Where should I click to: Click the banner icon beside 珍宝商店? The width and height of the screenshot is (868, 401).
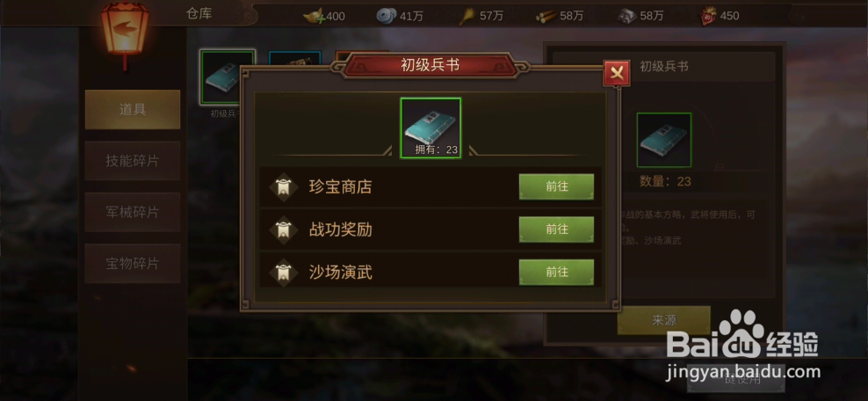coord(284,187)
